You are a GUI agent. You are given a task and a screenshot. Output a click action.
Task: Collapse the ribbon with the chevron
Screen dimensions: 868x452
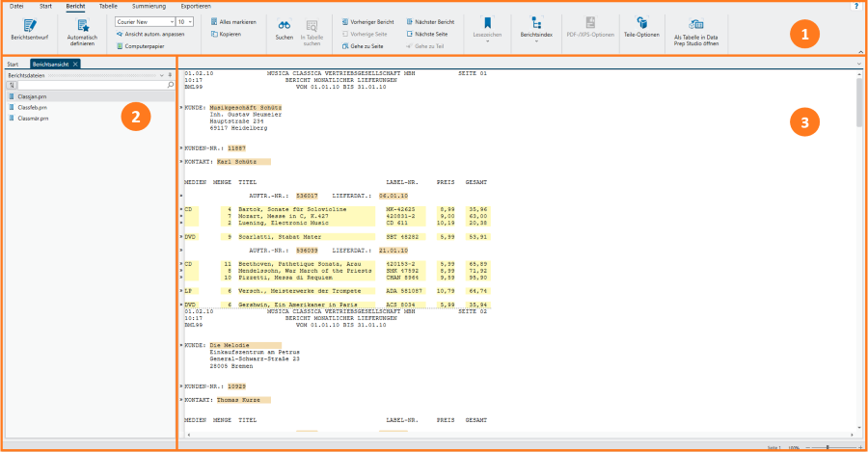click(861, 51)
